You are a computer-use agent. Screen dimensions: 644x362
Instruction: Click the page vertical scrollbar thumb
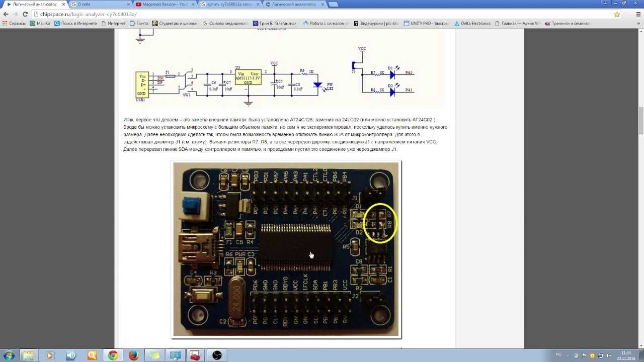[x=641, y=121]
